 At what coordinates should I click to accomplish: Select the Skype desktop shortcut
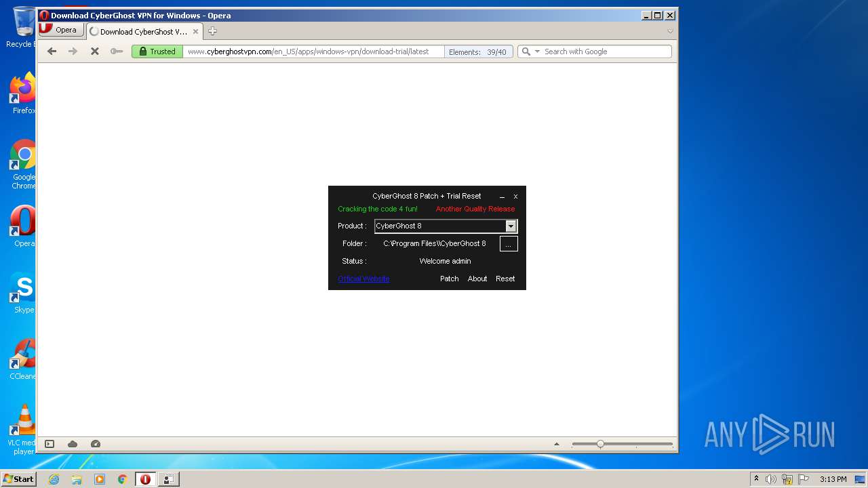(22, 293)
